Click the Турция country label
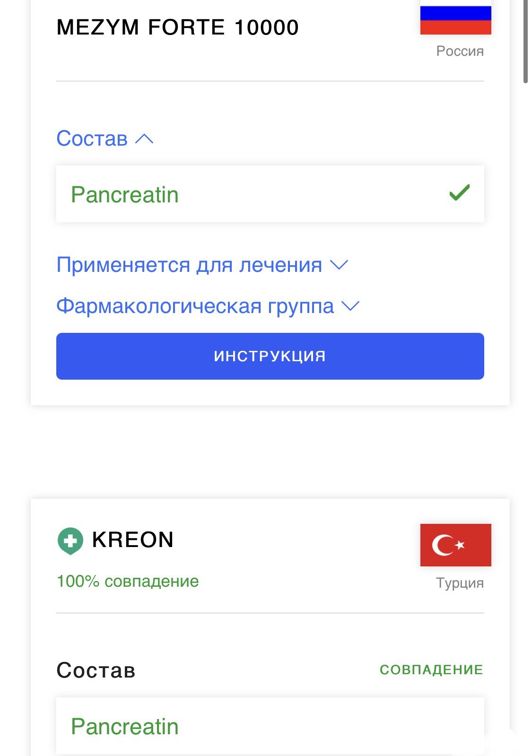532x756 pixels. [x=460, y=583]
